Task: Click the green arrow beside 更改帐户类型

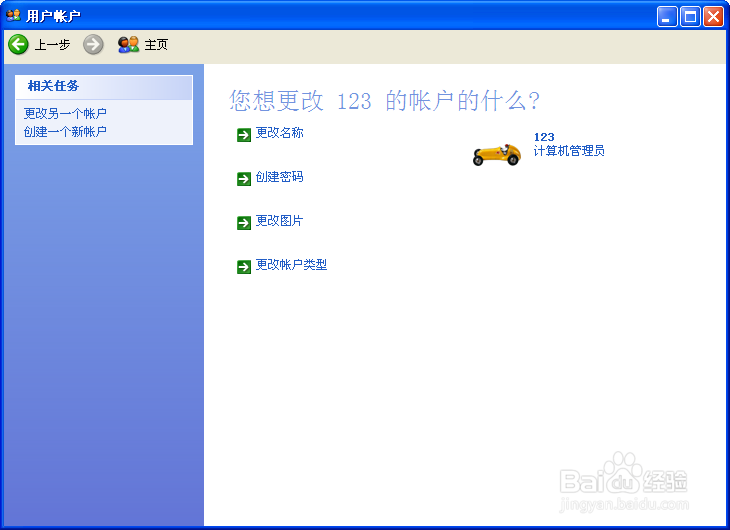Action: [244, 267]
